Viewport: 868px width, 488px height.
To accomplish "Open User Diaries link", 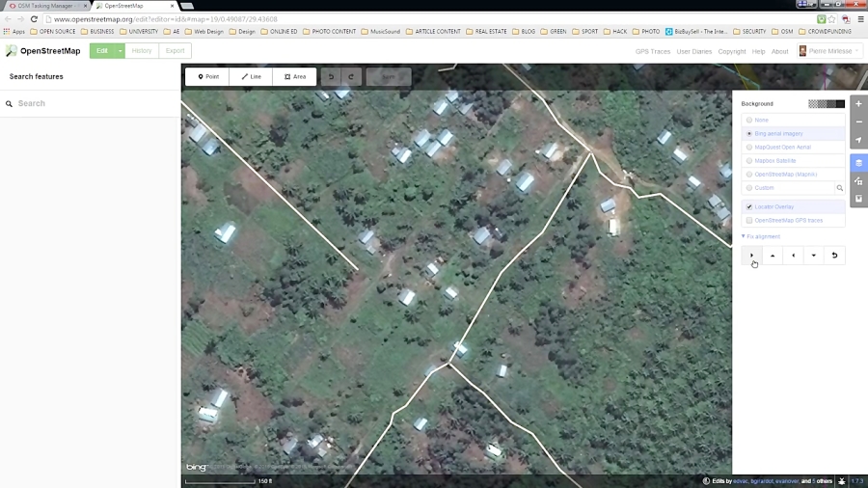I will [694, 51].
